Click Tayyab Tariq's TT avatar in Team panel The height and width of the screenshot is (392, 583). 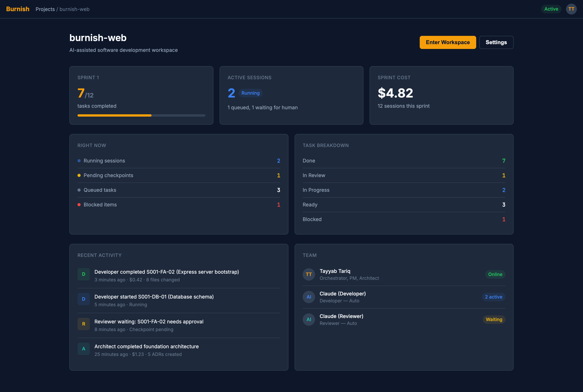(x=309, y=274)
